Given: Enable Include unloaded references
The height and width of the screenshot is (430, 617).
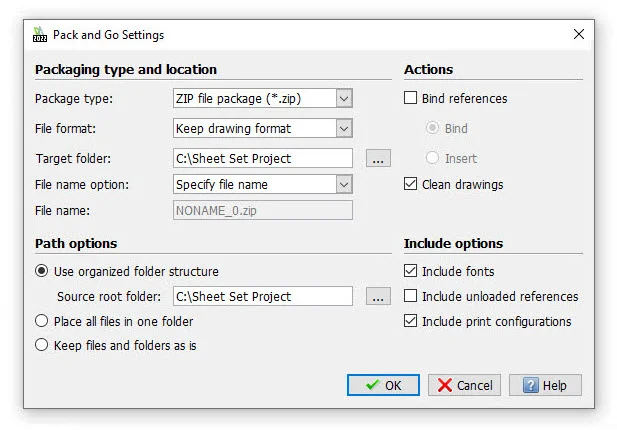Looking at the screenshot, I should [410, 296].
